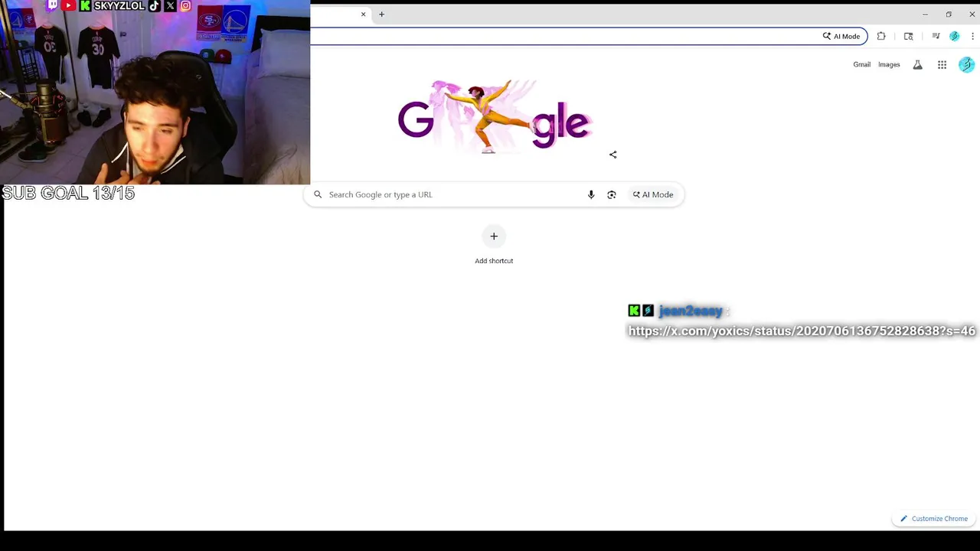Open the Google apps grid
The height and width of the screenshot is (551, 980).
[x=942, y=65]
